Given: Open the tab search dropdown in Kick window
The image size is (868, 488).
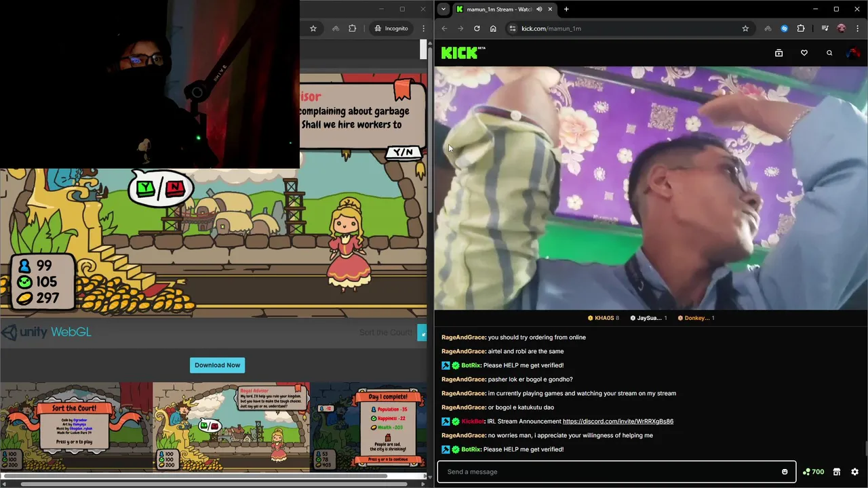Looking at the screenshot, I should [x=443, y=9].
